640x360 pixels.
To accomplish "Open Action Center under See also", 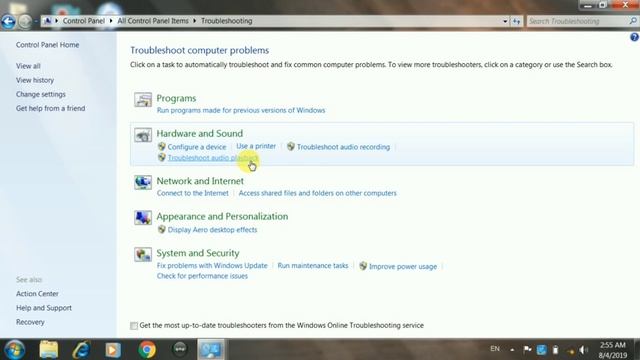I will coord(37,294).
